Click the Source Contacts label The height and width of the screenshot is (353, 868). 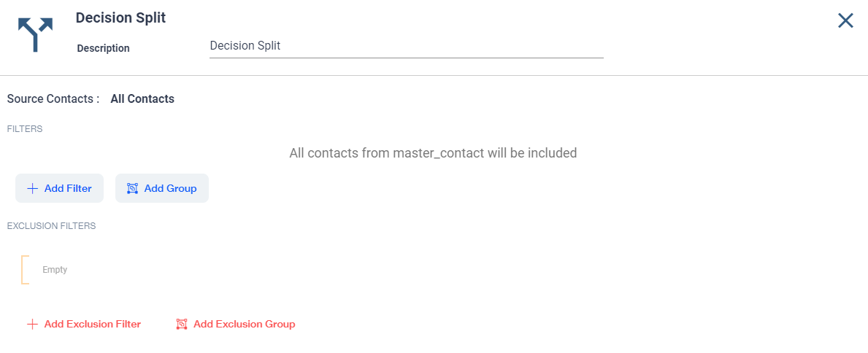click(53, 98)
